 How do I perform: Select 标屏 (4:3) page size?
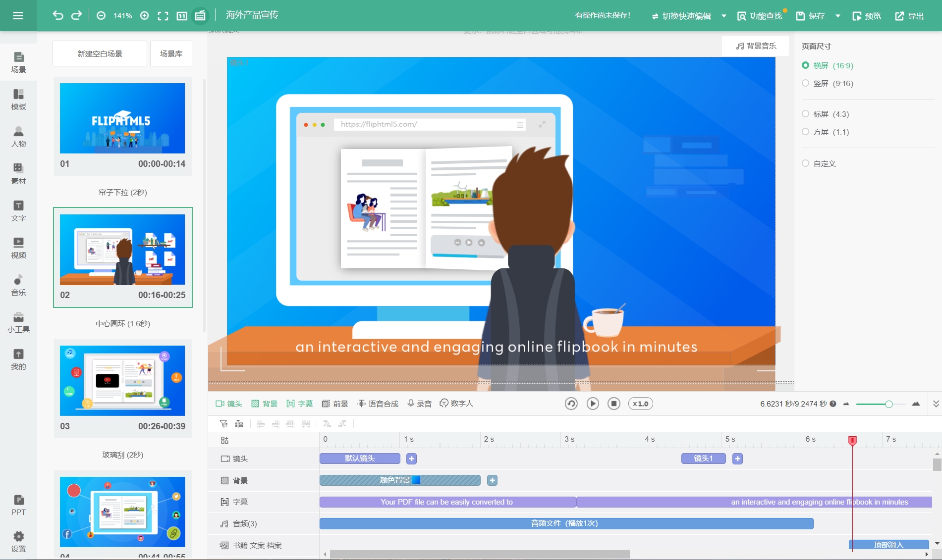click(x=826, y=114)
